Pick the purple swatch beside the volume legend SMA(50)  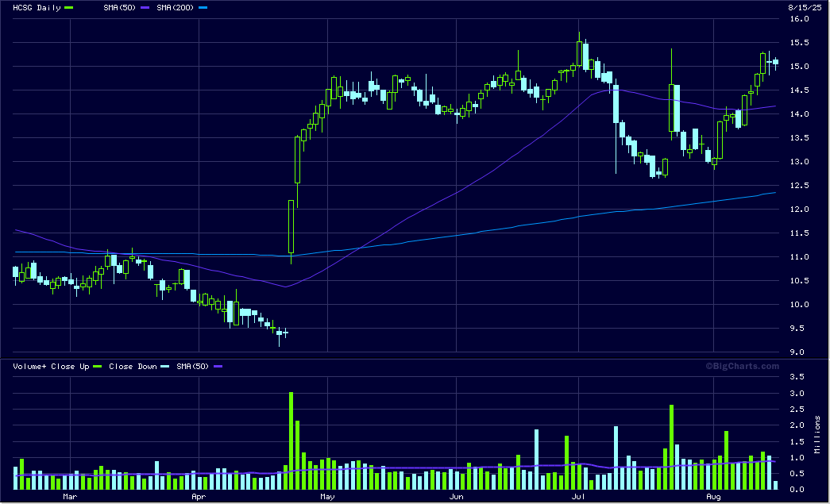point(218,367)
